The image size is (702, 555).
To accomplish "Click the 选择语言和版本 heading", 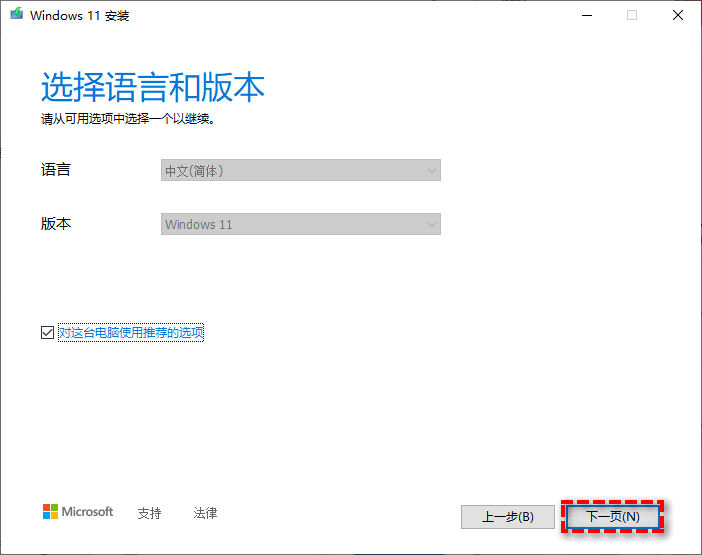I will 153,86.
